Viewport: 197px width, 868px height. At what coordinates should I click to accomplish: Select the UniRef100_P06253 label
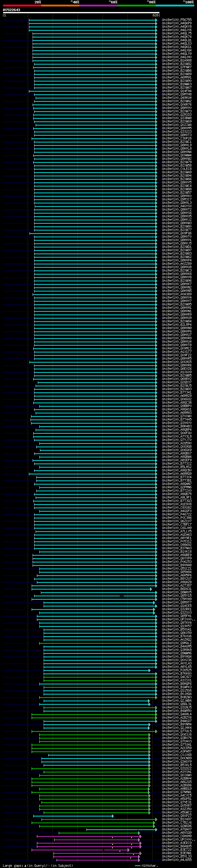tap(177, 562)
